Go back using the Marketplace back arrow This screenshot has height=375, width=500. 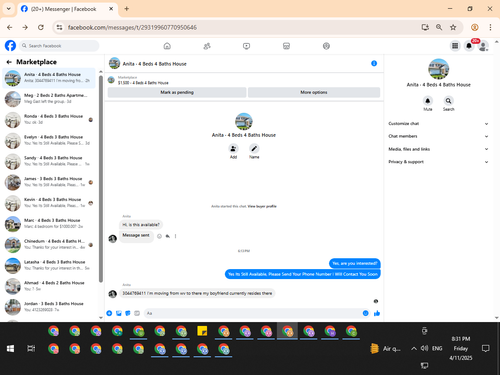pyautogui.click(x=9, y=62)
